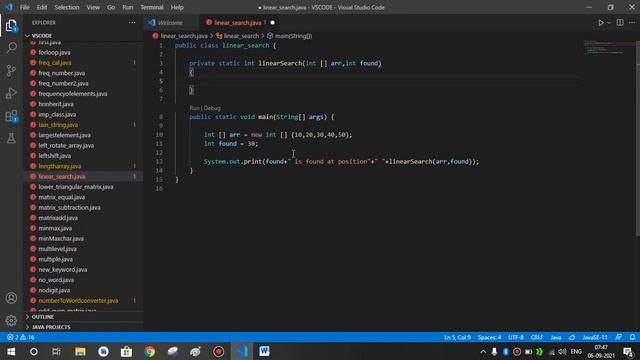The height and width of the screenshot is (360, 640).
Task: Close the linear_search.java tab via unsaved dot
Action: coord(272,23)
